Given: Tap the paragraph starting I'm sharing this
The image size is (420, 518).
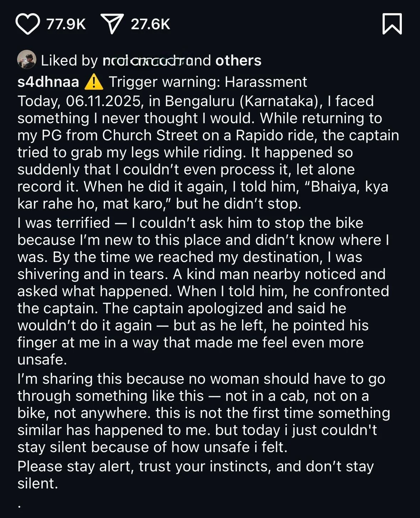Looking at the screenshot, I should [203, 413].
